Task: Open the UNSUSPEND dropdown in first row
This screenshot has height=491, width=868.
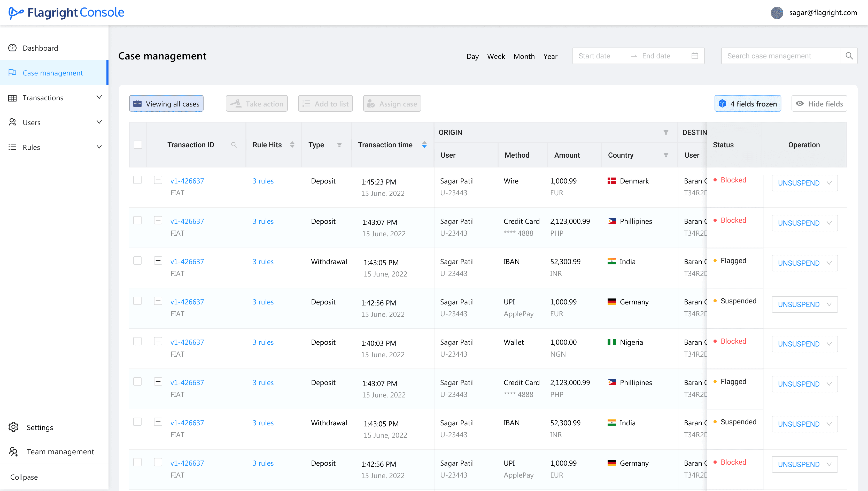Action: [829, 183]
